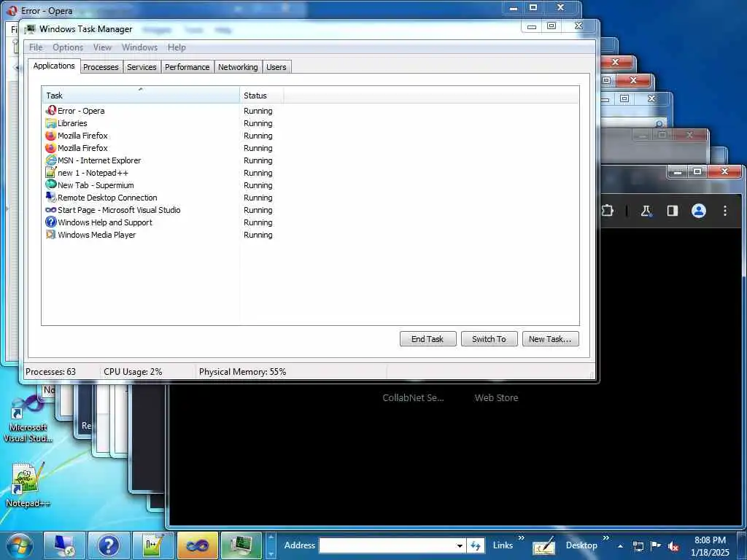Click taskbar Address input field
The height and width of the screenshot is (560, 747).
pos(387,545)
